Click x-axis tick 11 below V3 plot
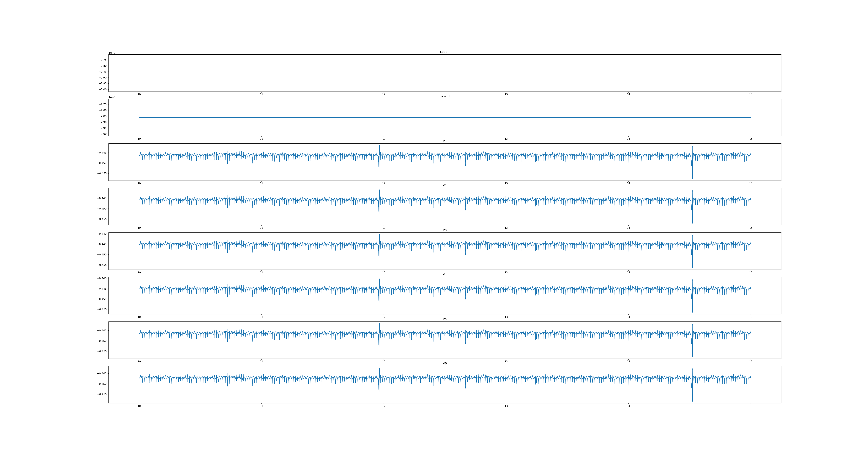 click(262, 272)
